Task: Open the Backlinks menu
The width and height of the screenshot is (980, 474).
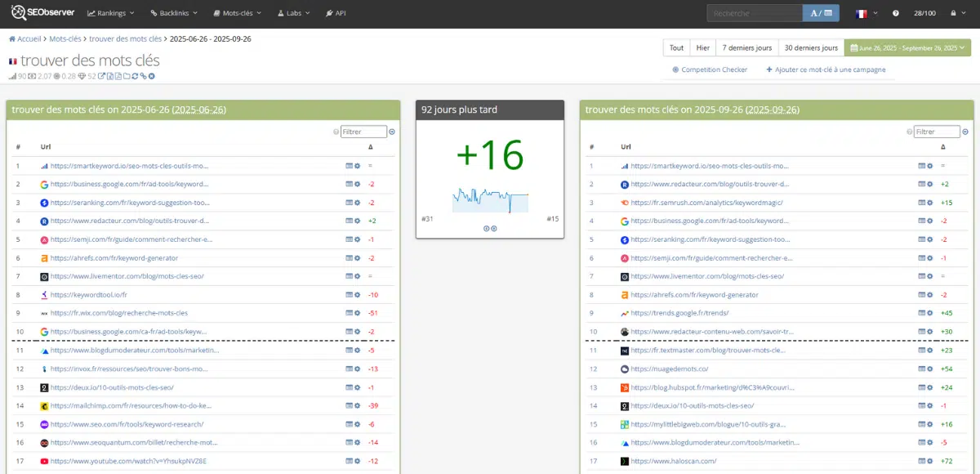Action: 174,14
